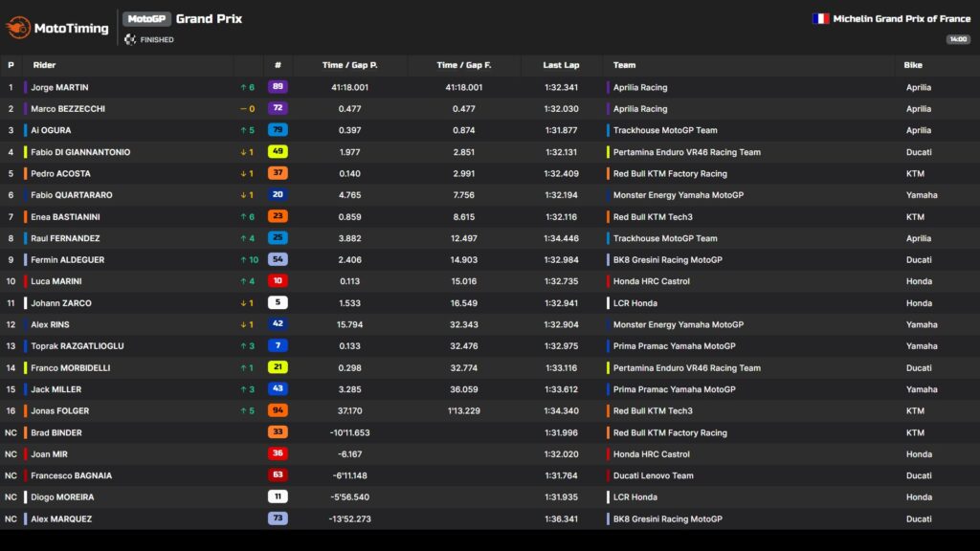Click Folger's gap 1'13.229
This screenshot has width=980, height=551.
coord(464,411)
